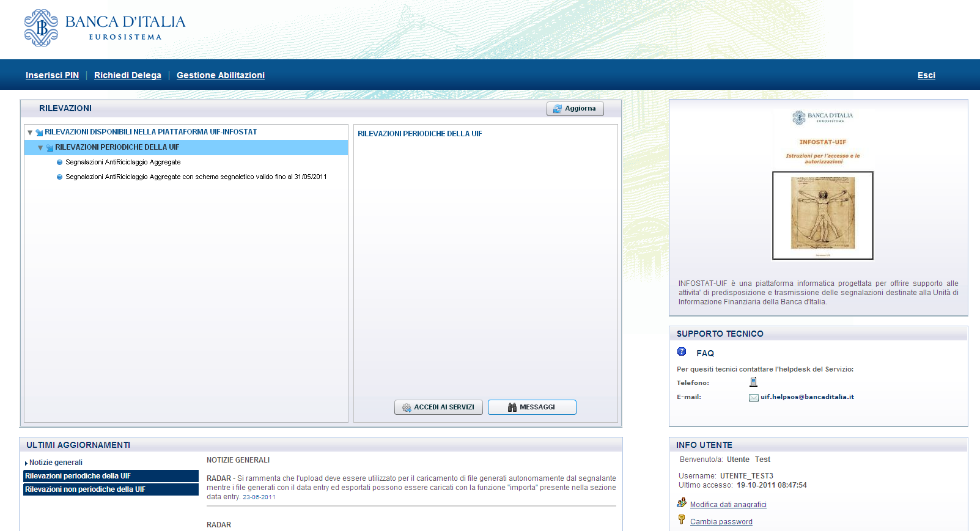This screenshot has height=531, width=980.
Task: Click the username UTENTE_TEST3 text
Action: (x=746, y=476)
